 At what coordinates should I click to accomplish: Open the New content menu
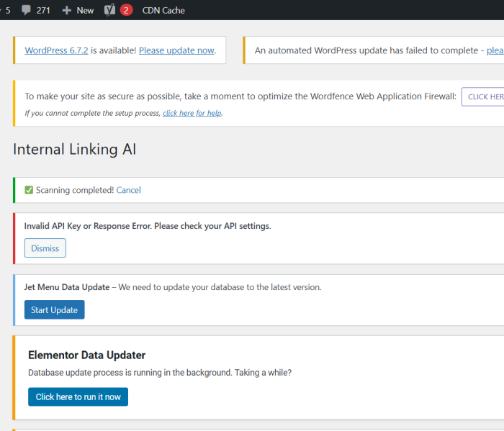(84, 10)
